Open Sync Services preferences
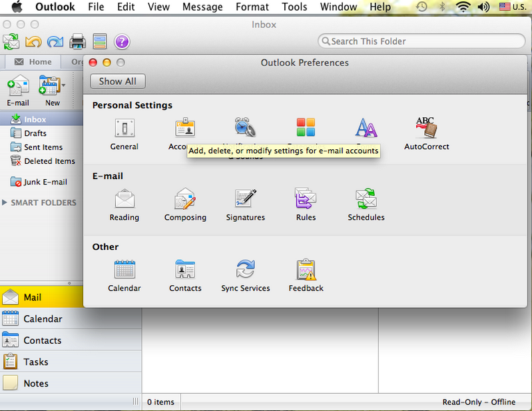The width and height of the screenshot is (532, 411). click(x=245, y=276)
